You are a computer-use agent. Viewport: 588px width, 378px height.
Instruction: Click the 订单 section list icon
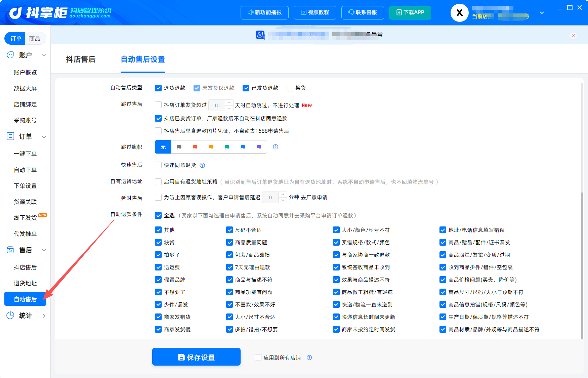pos(10,136)
